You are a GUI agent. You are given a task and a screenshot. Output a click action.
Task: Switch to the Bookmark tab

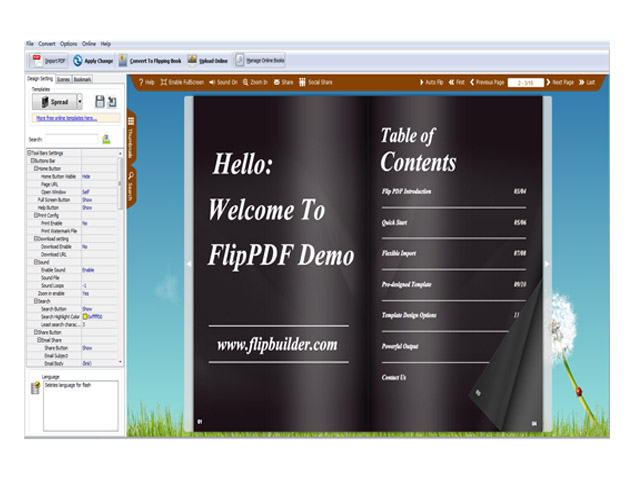pos(82,80)
